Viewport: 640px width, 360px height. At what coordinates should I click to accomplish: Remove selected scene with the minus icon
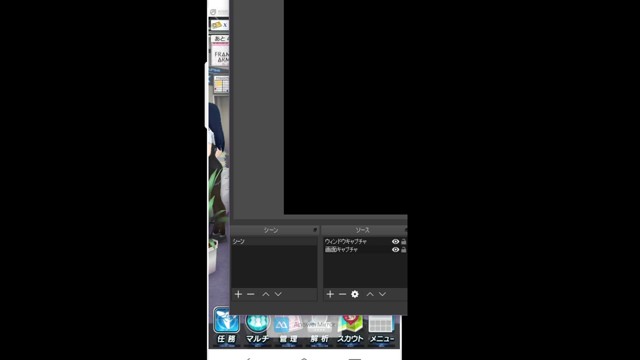pyautogui.click(x=251, y=294)
